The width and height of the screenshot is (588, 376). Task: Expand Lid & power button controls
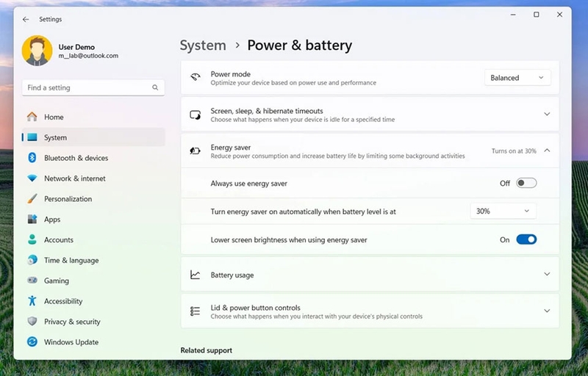click(547, 311)
